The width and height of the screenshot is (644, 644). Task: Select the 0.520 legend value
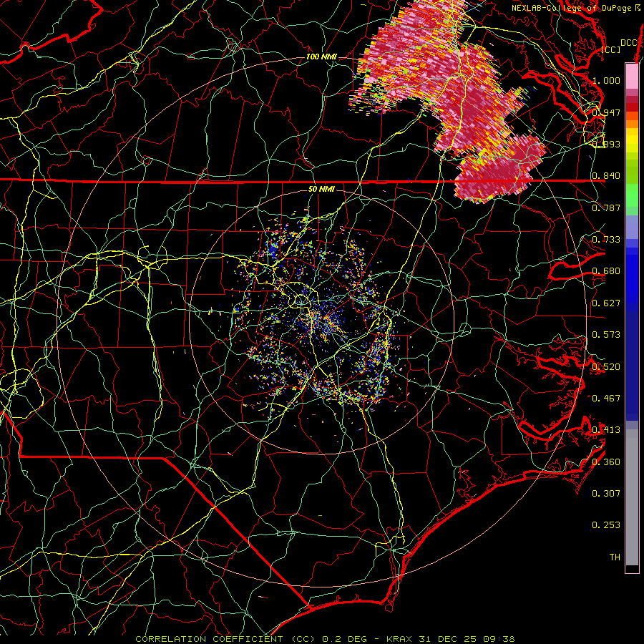click(x=606, y=367)
